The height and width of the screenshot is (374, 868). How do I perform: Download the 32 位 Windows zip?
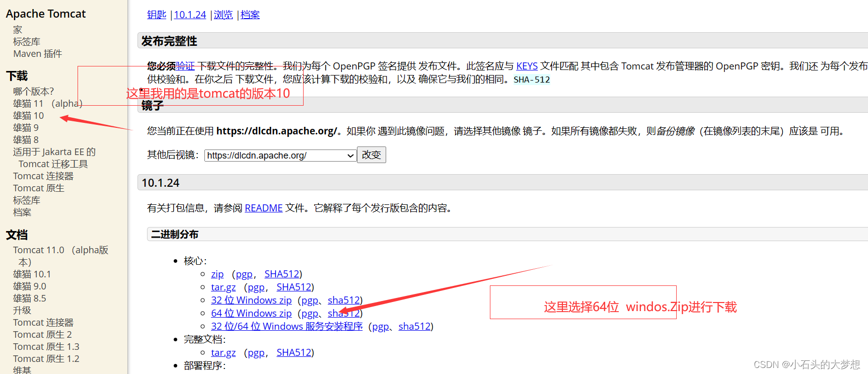click(x=251, y=301)
